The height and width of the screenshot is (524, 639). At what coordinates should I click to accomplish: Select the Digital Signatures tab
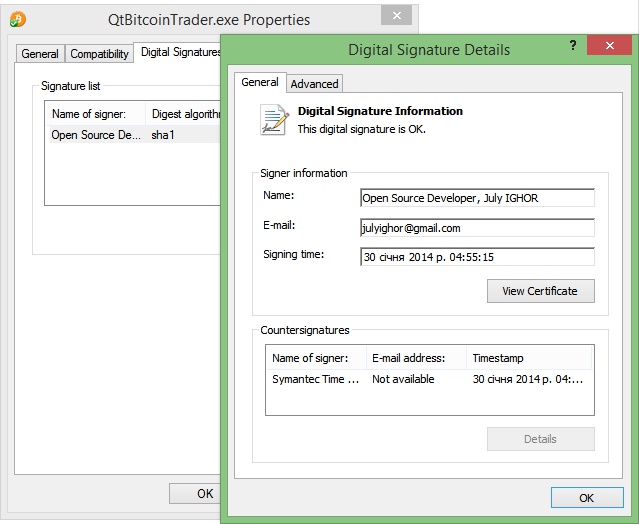tap(179, 52)
